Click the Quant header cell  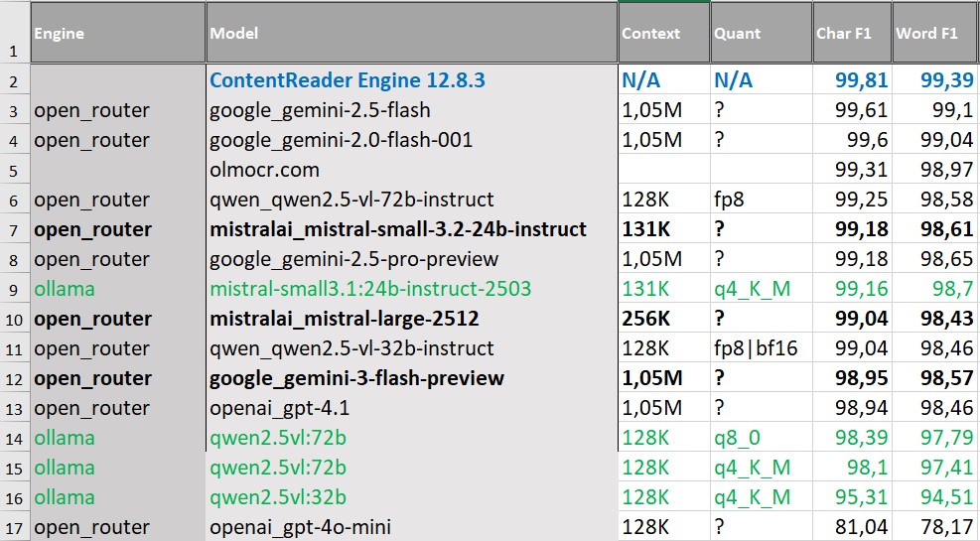point(759,34)
